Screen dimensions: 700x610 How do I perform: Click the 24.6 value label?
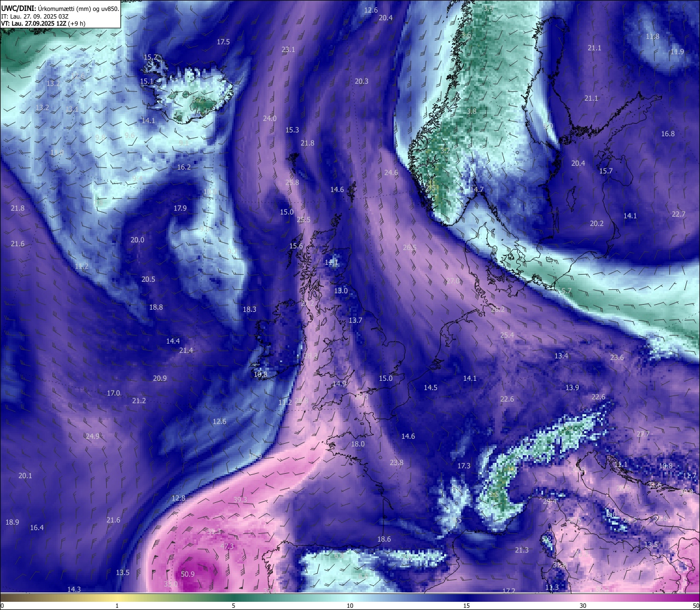pos(391,172)
